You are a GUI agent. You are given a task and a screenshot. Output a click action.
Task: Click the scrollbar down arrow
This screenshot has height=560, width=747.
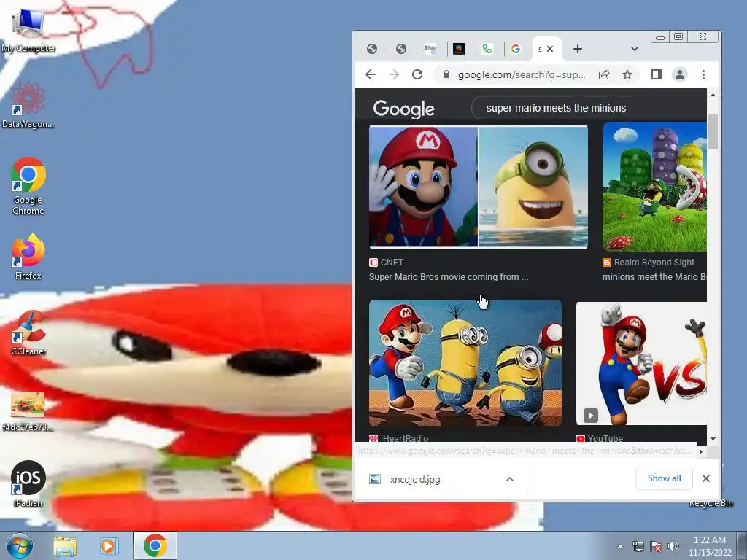pos(713,439)
